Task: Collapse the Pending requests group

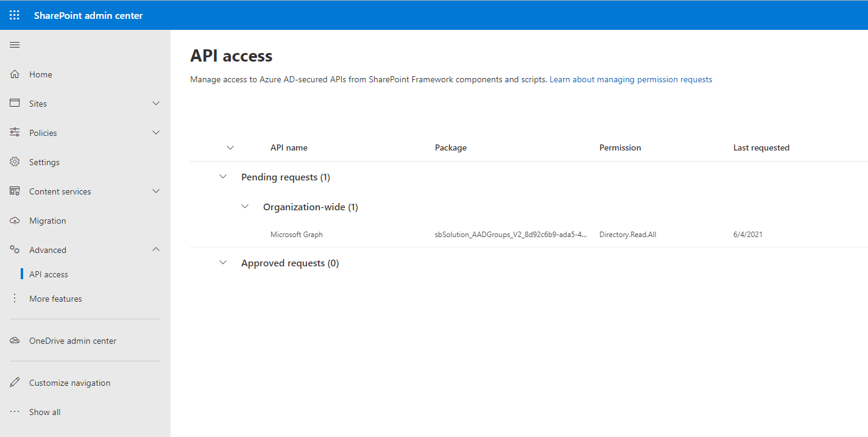Action: pyautogui.click(x=223, y=177)
